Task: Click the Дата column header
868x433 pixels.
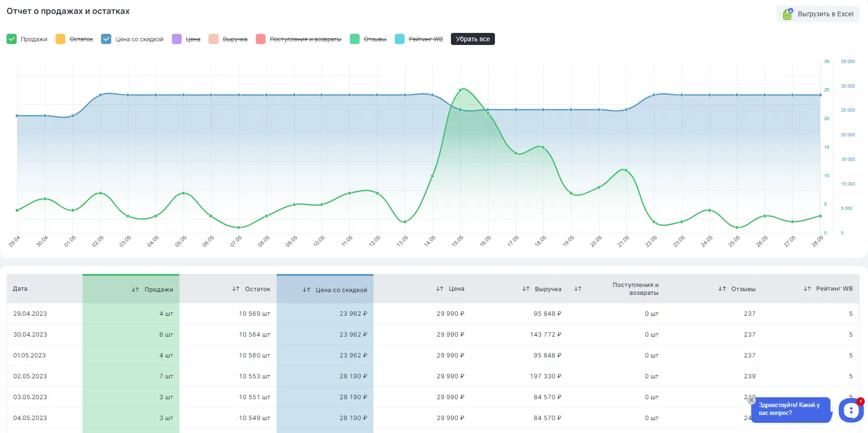Action: [x=20, y=288]
